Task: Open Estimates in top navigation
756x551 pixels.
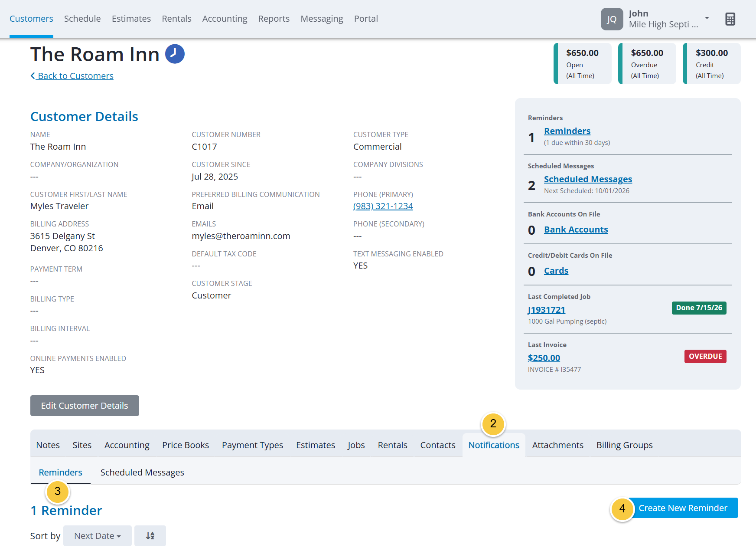Action: tap(131, 19)
